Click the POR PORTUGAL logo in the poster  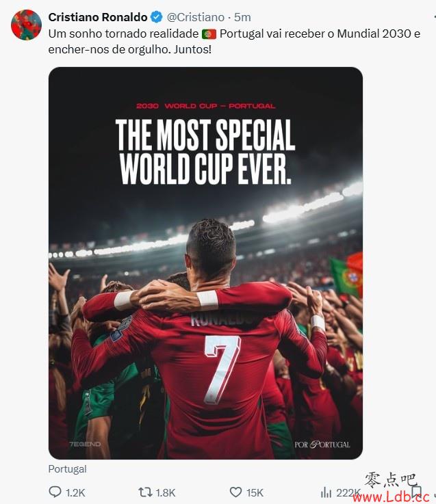coord(322,445)
